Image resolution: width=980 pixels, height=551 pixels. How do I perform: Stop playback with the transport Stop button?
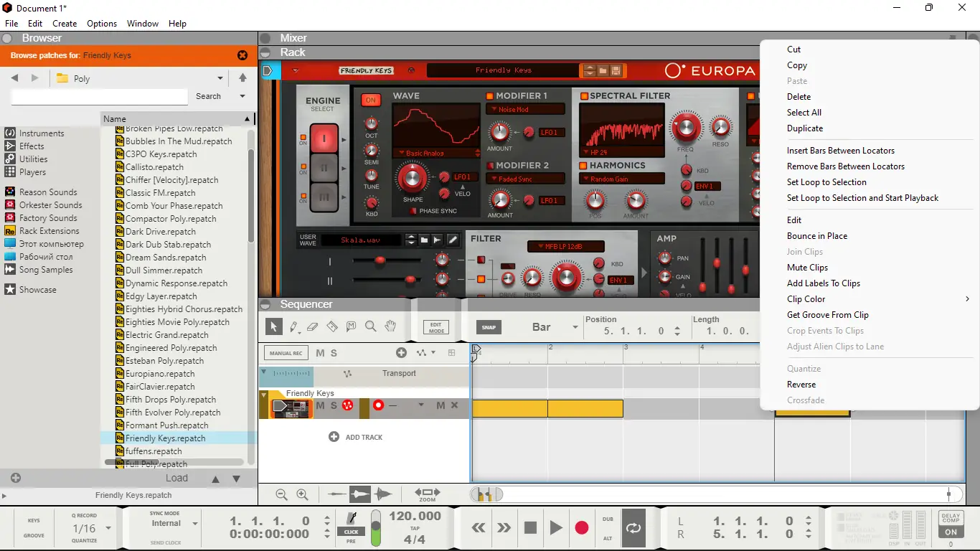(530, 528)
